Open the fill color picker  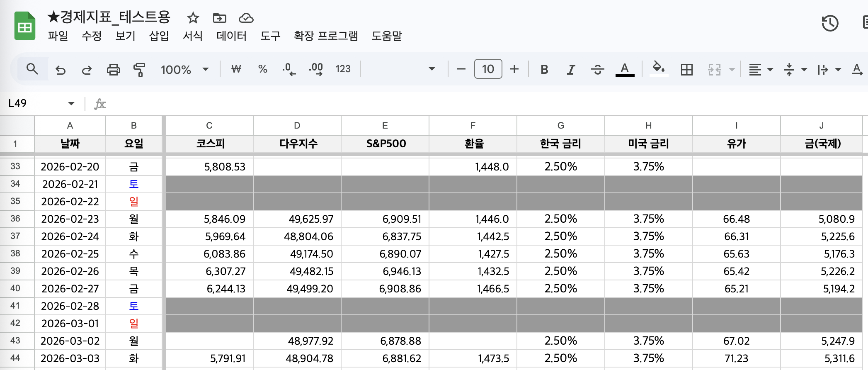pyautogui.click(x=659, y=68)
